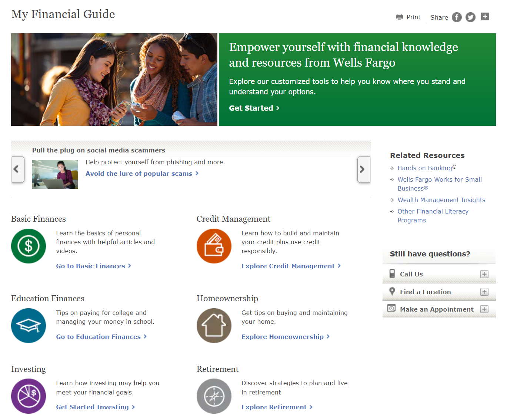
Task: Open Explore Retirement link
Action: pyautogui.click(x=277, y=407)
